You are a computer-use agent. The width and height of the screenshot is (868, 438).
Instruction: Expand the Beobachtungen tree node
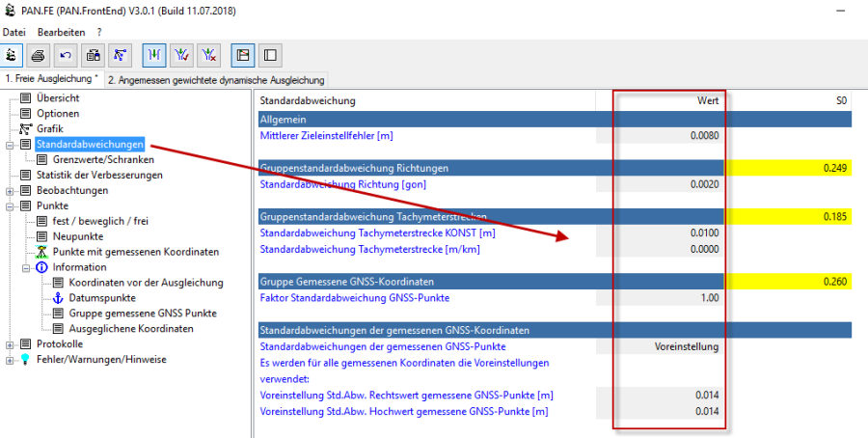[x=11, y=191]
